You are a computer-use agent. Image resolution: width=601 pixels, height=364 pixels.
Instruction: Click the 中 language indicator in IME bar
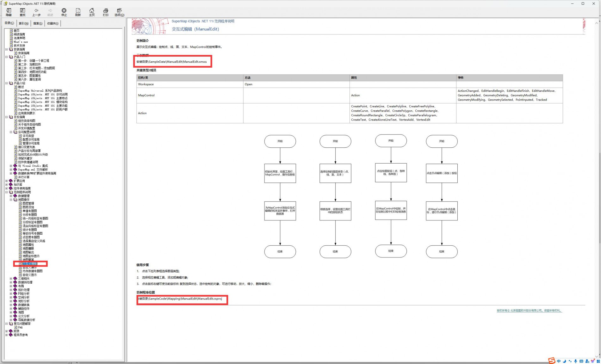559,361
